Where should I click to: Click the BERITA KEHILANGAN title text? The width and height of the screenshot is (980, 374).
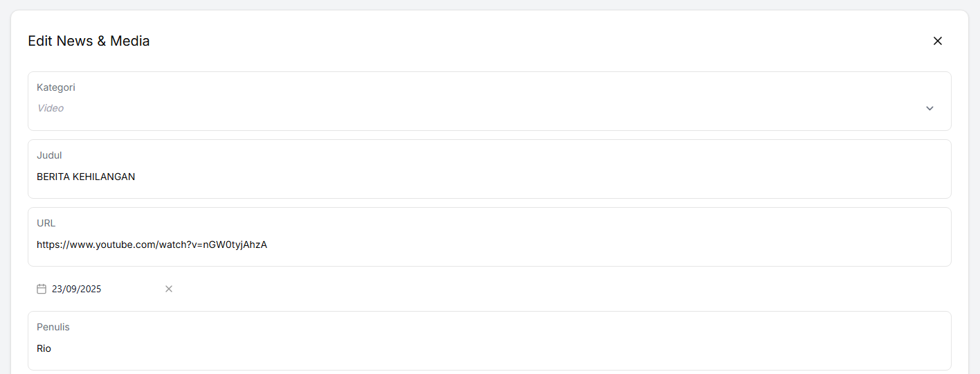point(86,177)
